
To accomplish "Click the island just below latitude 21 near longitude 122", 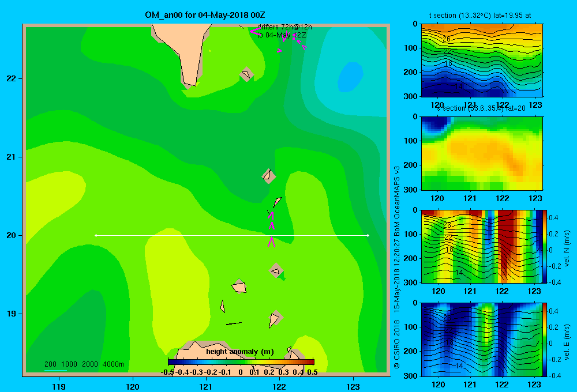I will click(268, 176).
